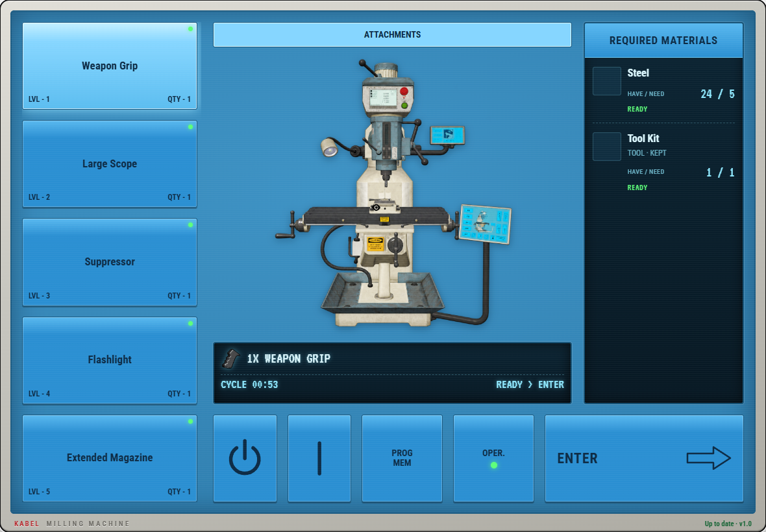Click the '1 / 1' Tool Kit quantity
Screen dimensions: 766x532
[x=720, y=173]
